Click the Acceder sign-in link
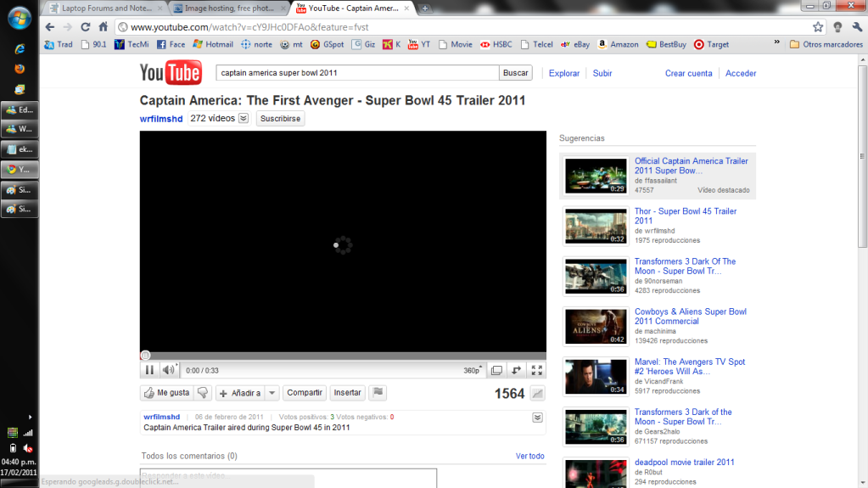Image resolution: width=868 pixels, height=488 pixels. point(741,73)
